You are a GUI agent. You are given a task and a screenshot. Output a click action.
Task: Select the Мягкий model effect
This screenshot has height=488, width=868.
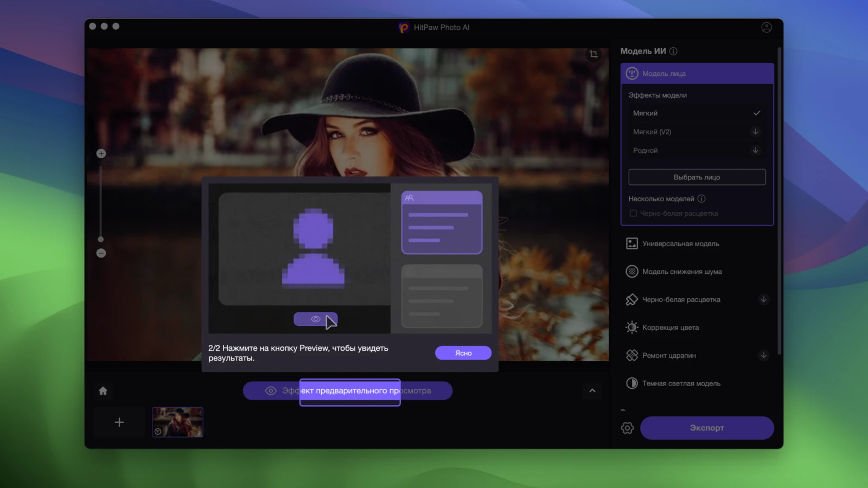(697, 113)
